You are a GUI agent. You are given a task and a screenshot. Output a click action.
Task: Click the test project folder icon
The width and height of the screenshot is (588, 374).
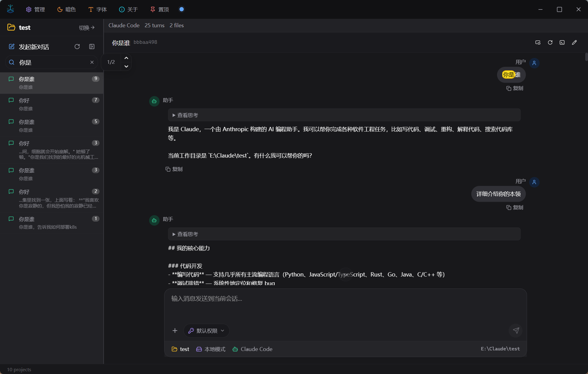11,27
